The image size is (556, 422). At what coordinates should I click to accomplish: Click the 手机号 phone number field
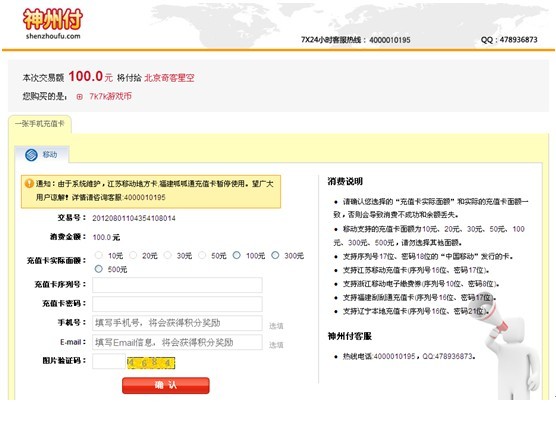(x=177, y=323)
